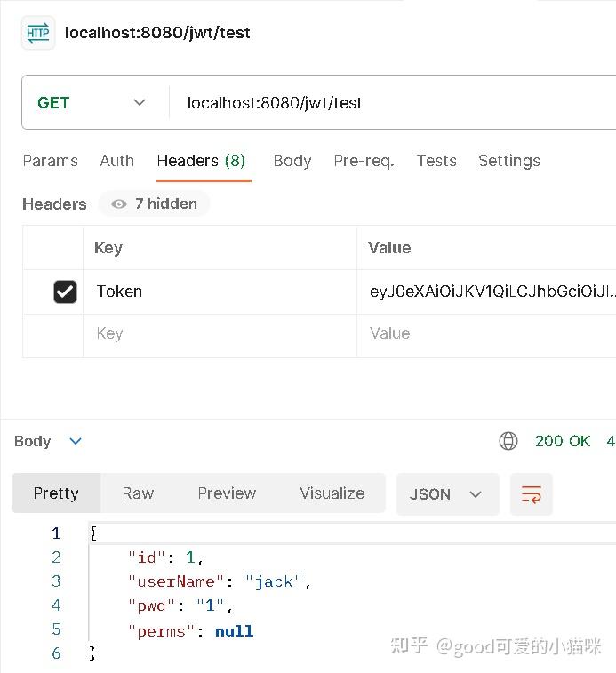The image size is (616, 673).
Task: Switch to the Settings tab
Action: (509, 161)
